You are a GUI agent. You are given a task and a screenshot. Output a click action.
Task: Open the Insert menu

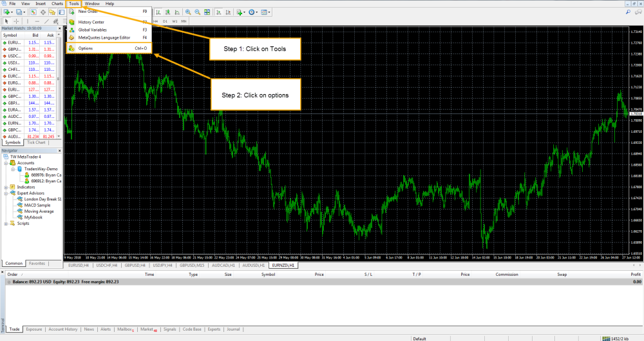click(x=40, y=4)
